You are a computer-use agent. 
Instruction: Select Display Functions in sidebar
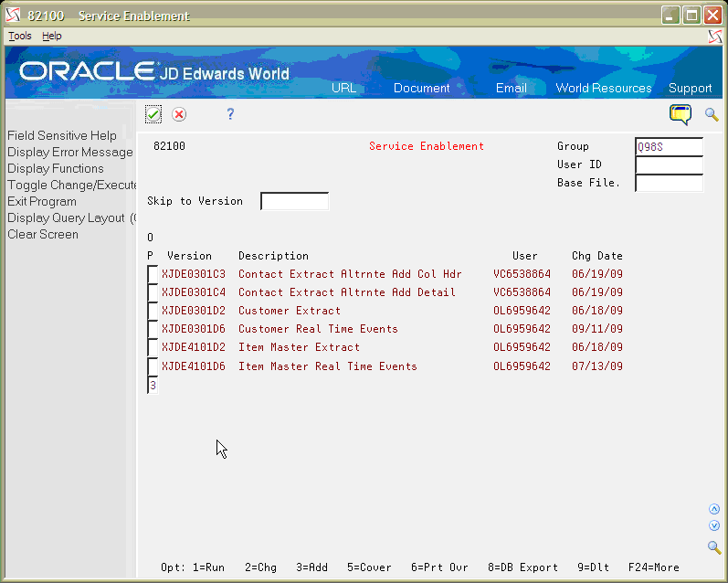pyautogui.click(x=55, y=168)
